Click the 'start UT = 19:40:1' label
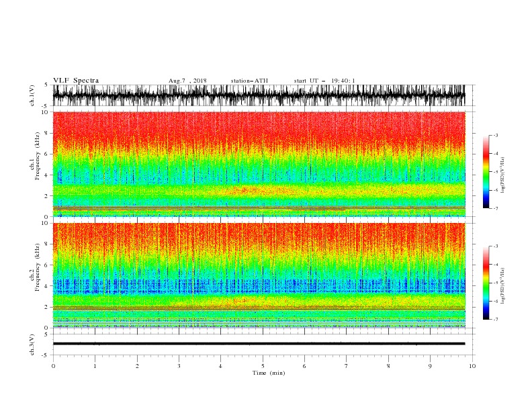The height and width of the screenshot is (411, 532). tap(324, 81)
